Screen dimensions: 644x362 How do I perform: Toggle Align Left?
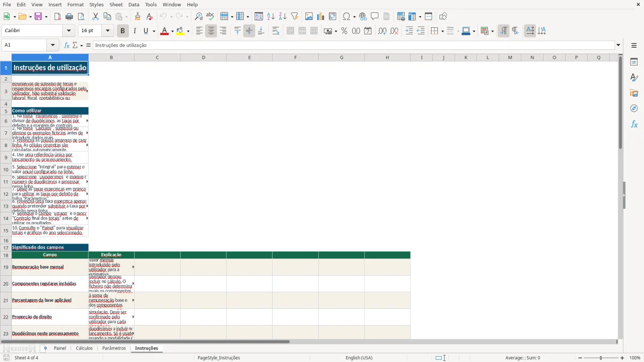click(200, 31)
